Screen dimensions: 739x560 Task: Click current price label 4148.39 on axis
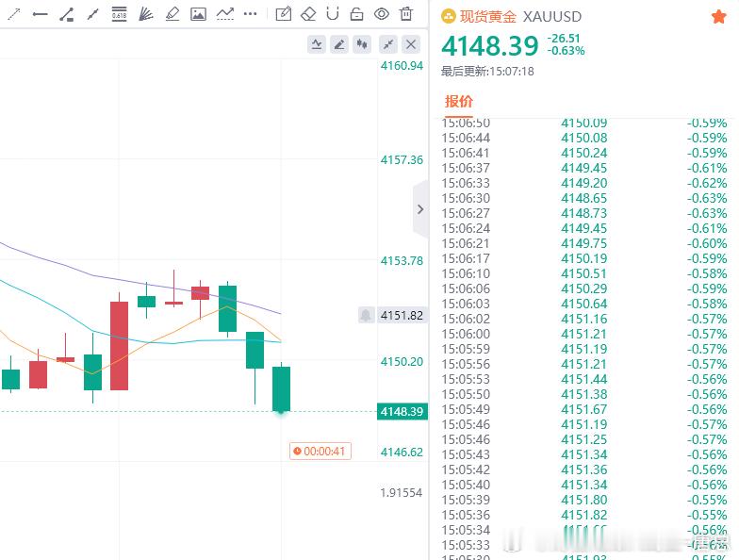click(x=402, y=411)
